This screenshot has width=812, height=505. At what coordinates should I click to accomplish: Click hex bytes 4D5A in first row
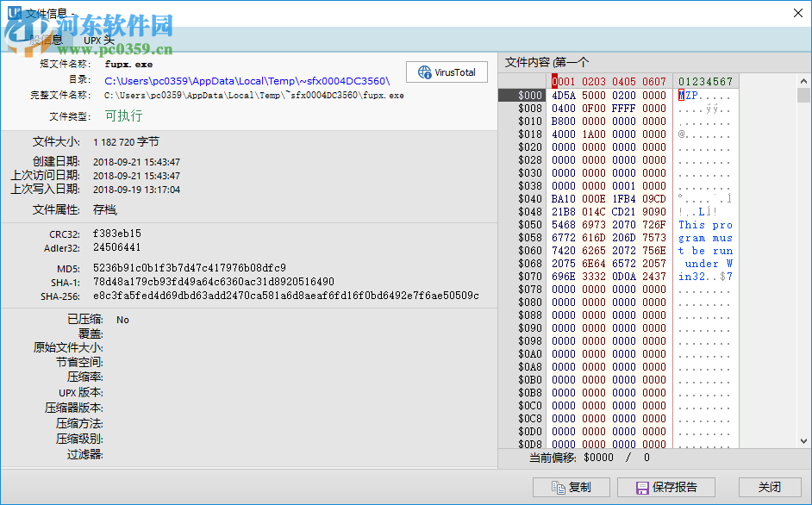[x=564, y=96]
